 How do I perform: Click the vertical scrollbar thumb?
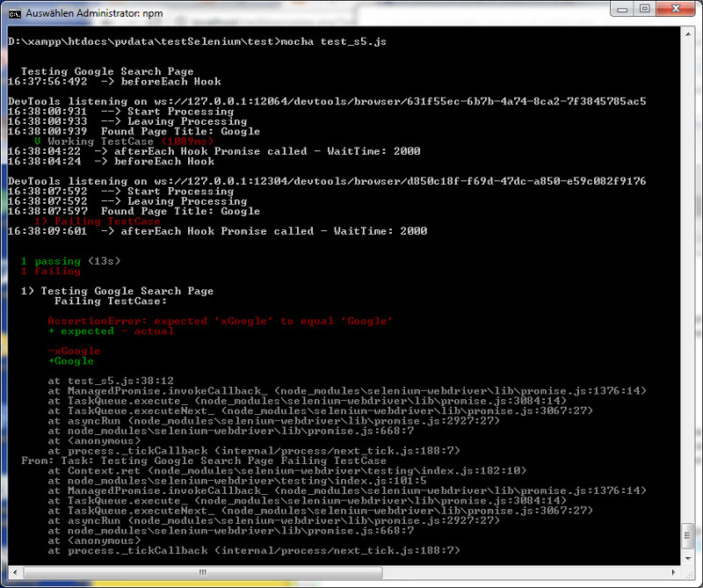point(688,536)
